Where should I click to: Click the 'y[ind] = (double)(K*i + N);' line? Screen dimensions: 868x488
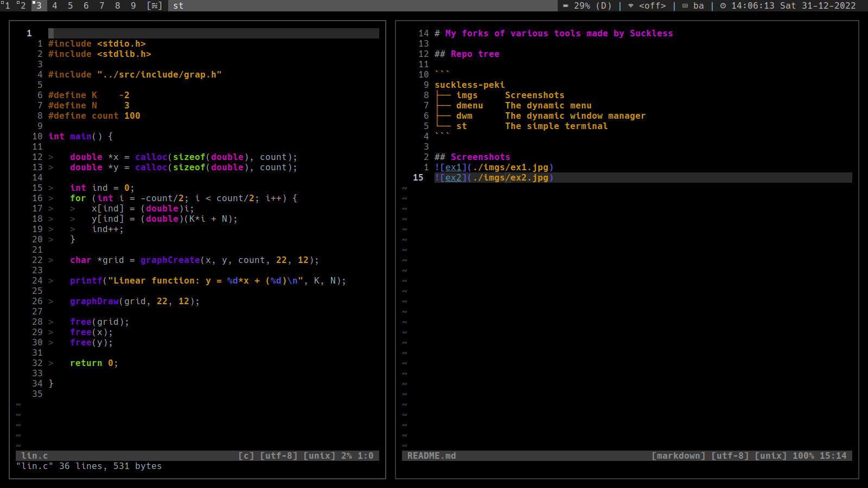165,219
